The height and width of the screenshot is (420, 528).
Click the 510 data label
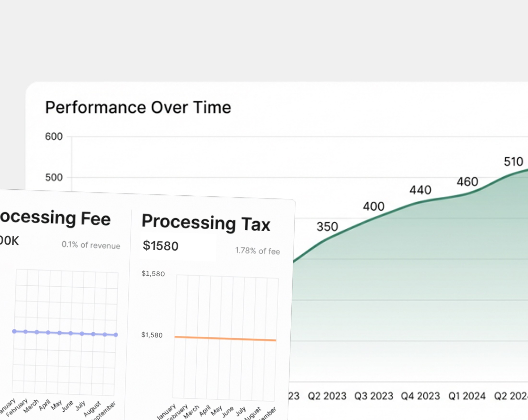[513, 162]
